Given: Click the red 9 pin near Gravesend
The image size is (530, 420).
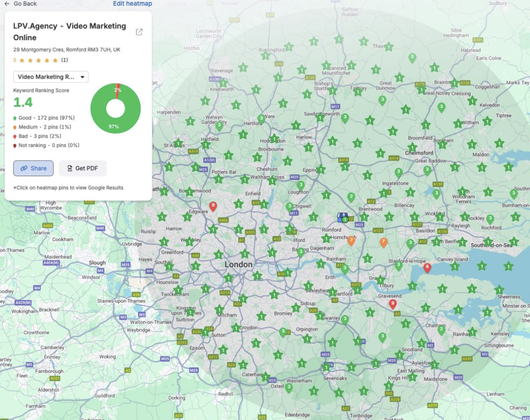Looking at the screenshot, I should [x=393, y=304].
